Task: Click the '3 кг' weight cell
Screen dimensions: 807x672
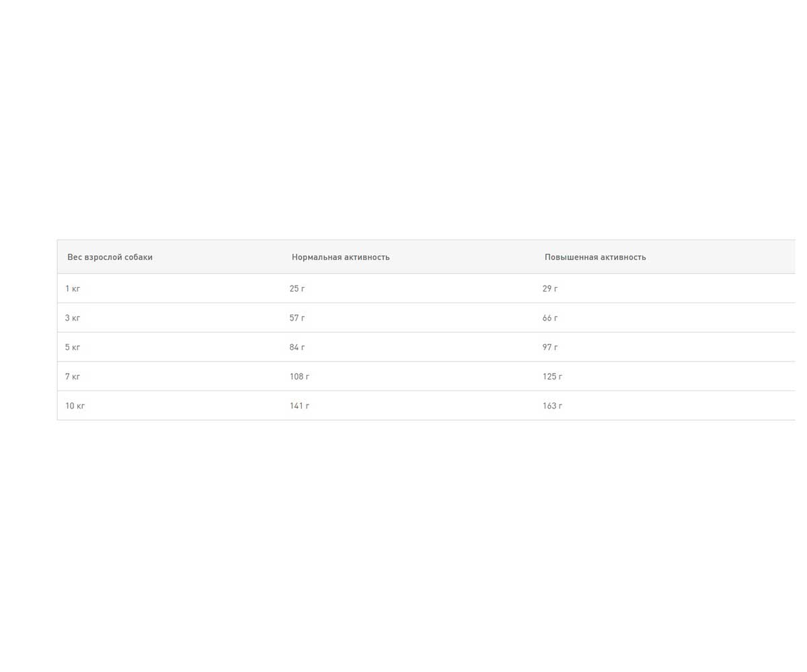Action: 73,319
